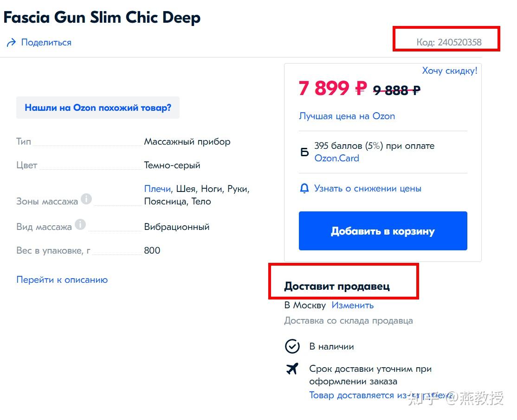This screenshot has height=420, width=517.
Task: Click Нашли на Ozon похожий товар? button
Action: (98, 108)
